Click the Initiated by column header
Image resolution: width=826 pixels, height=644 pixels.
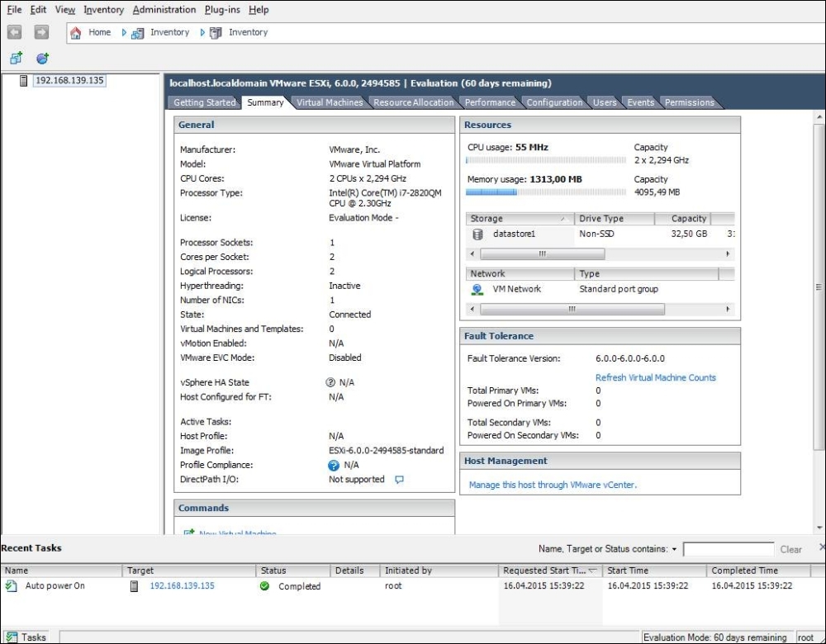tap(439, 571)
